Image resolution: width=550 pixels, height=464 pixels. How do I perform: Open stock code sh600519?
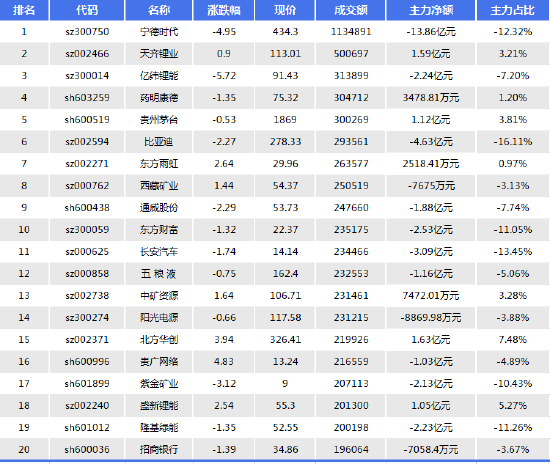(87, 120)
